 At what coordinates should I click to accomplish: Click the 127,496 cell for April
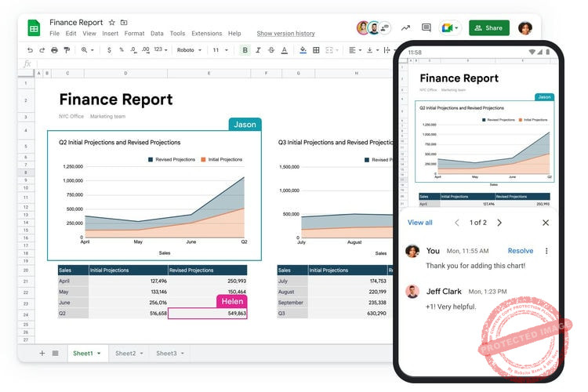click(x=129, y=281)
